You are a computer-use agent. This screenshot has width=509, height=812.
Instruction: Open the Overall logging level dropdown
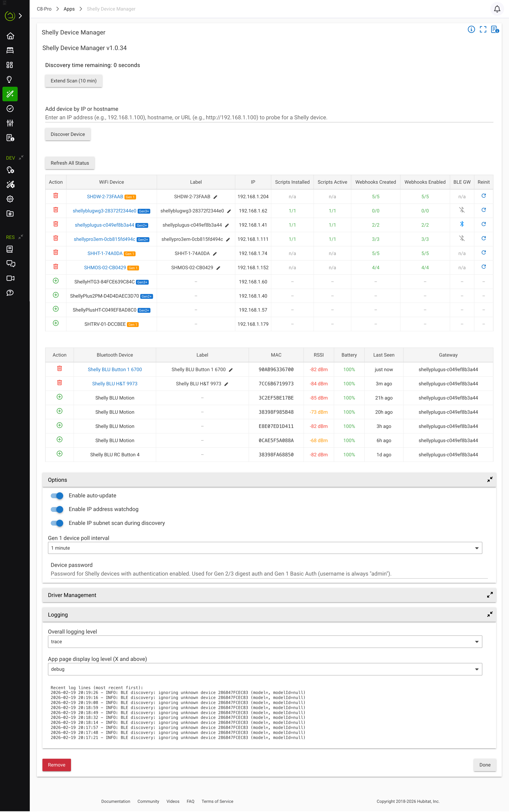265,642
